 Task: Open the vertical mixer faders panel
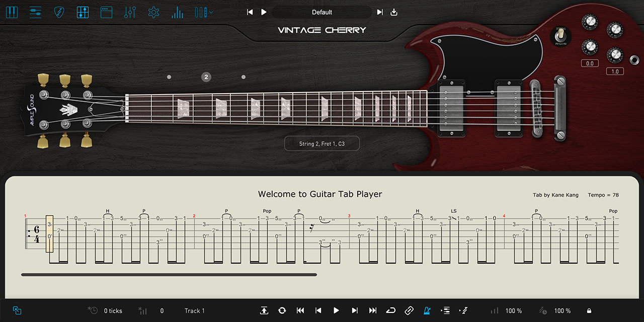click(x=130, y=12)
